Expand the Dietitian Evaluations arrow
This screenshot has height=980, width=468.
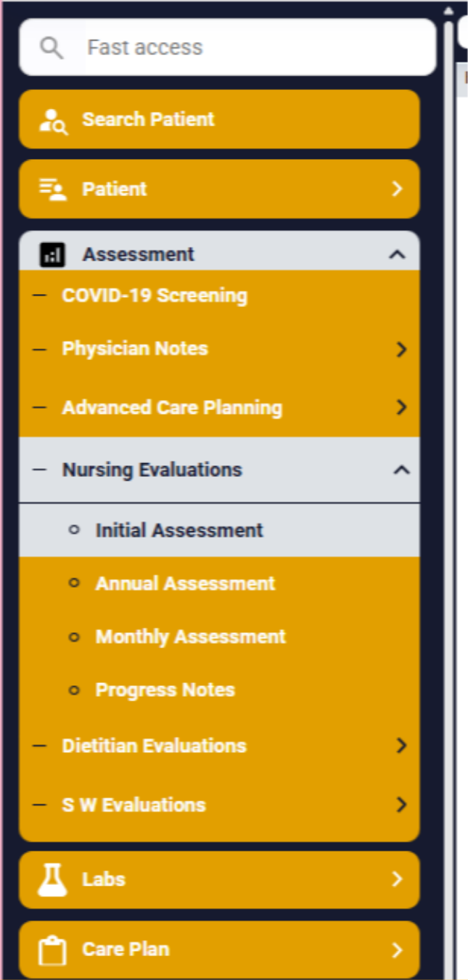tap(401, 746)
